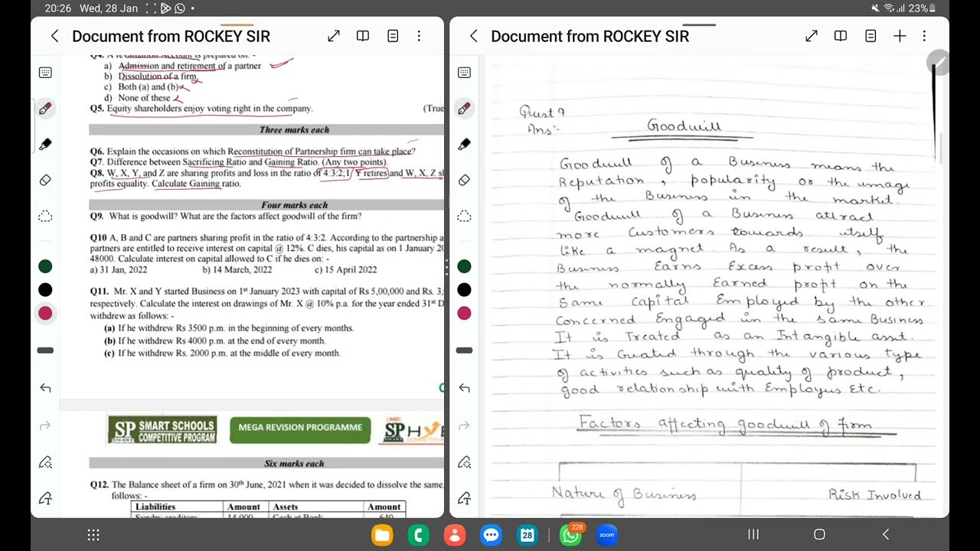Redo the stroke in the right note
The width and height of the screenshot is (980, 551).
point(464,425)
